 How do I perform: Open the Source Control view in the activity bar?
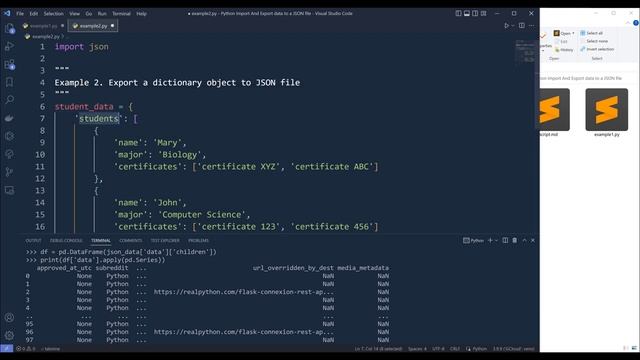[9, 172]
